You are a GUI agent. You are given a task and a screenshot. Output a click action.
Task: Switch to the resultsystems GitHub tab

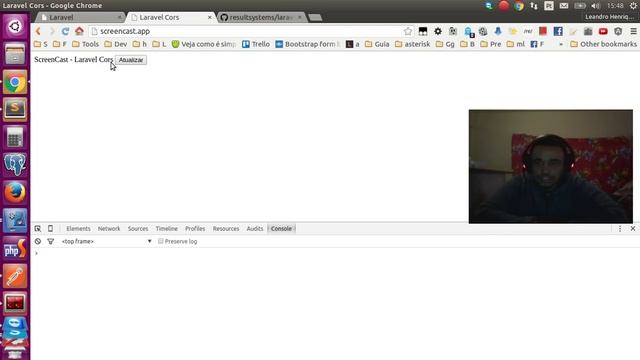[261, 17]
